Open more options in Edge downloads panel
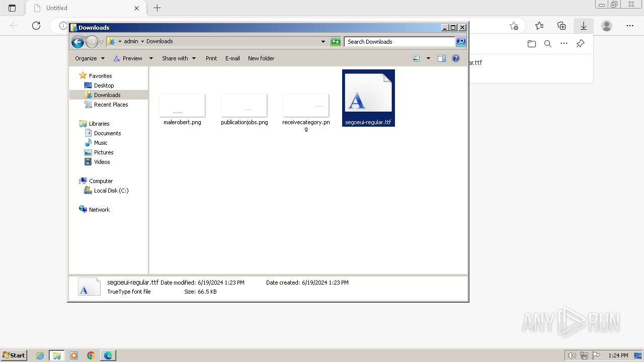Image resolution: width=644 pixels, height=362 pixels. [564, 44]
